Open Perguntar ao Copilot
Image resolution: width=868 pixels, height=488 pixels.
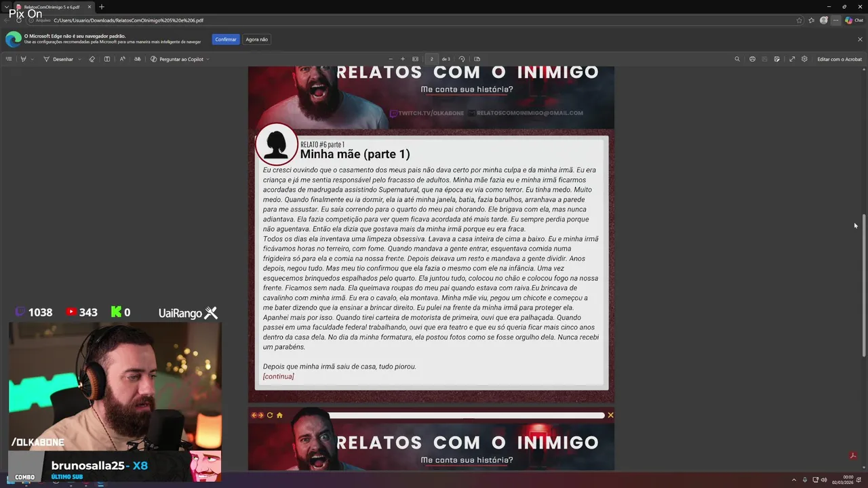click(x=177, y=59)
